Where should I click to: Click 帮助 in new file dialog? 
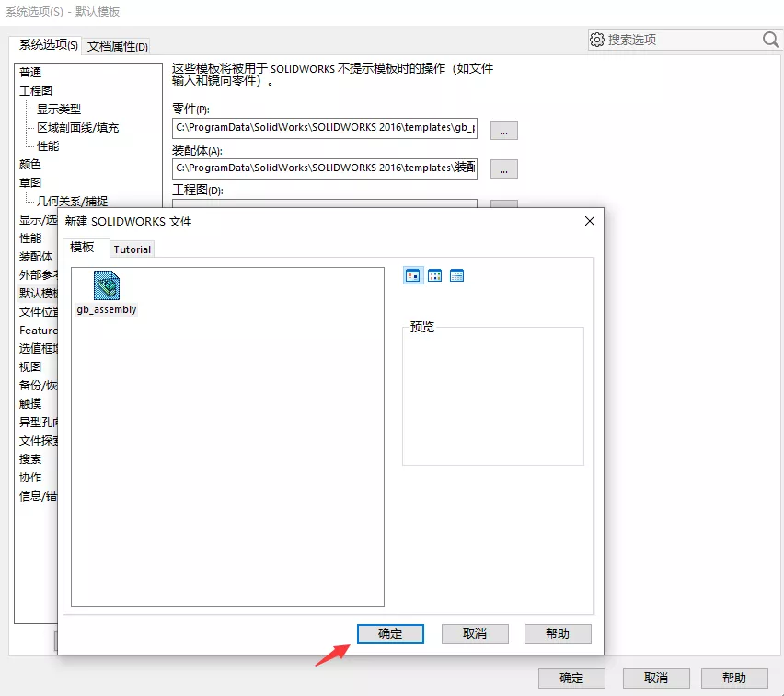coord(558,633)
